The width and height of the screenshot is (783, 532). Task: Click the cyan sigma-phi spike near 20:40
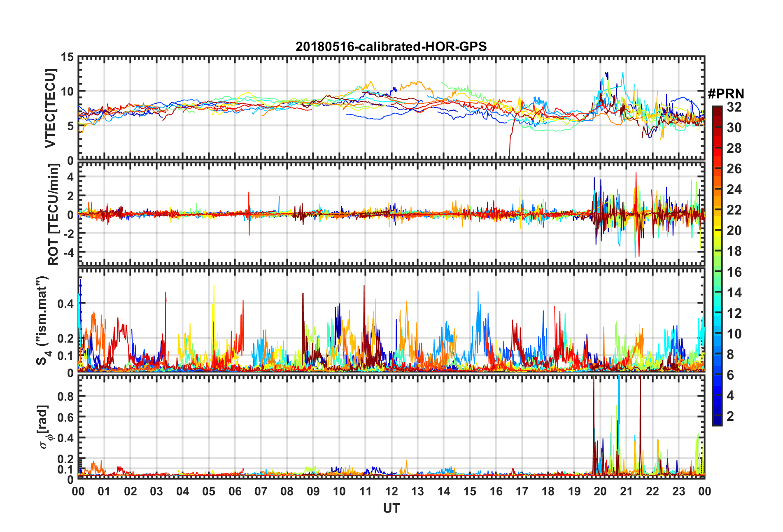619,424
